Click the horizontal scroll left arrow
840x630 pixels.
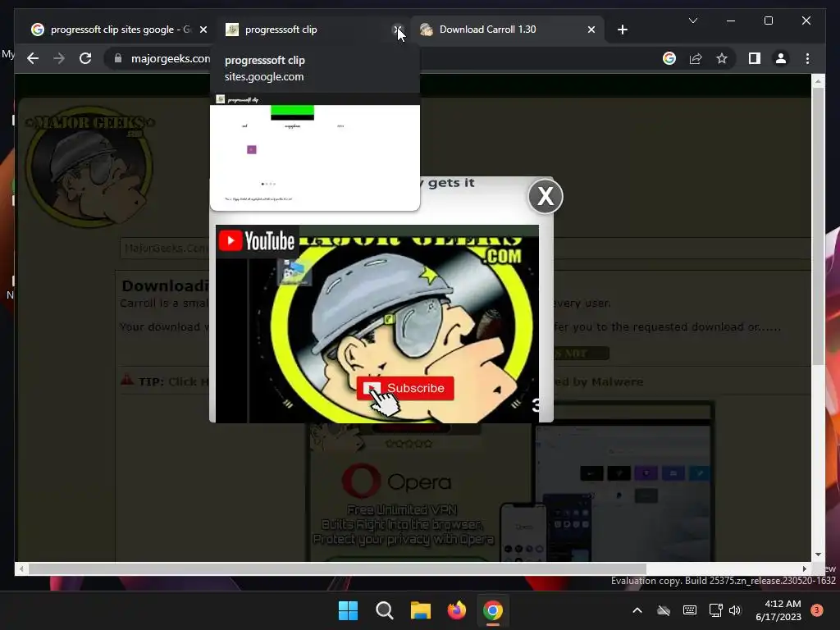pyautogui.click(x=21, y=568)
